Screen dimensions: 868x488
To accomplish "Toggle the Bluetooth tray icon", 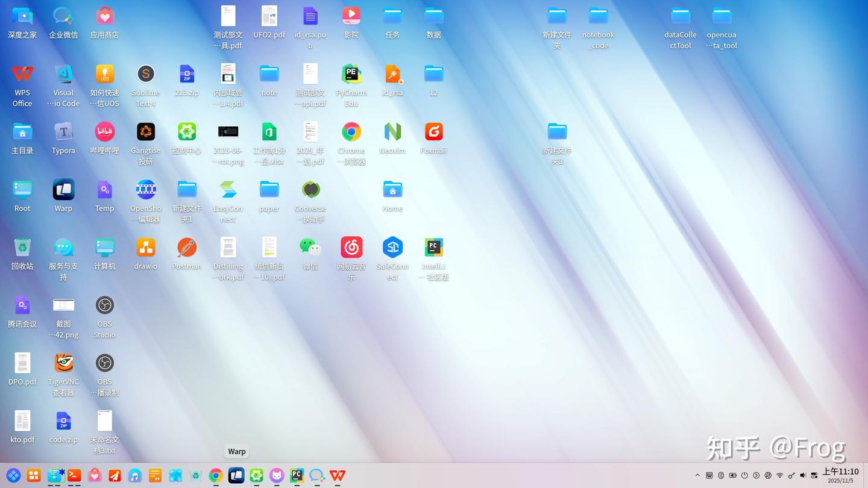I will [721, 475].
